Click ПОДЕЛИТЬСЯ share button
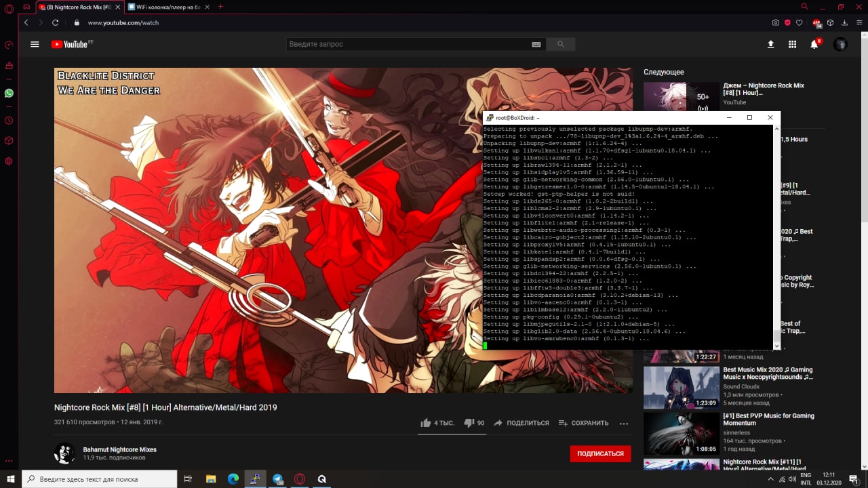 click(x=521, y=423)
